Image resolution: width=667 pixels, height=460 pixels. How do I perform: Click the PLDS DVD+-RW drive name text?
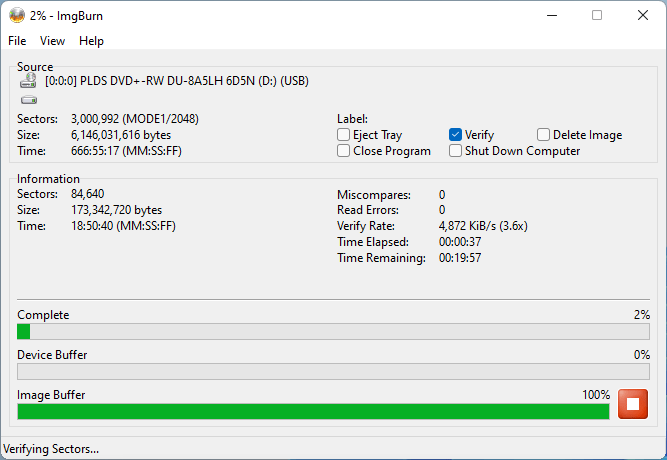point(177,81)
